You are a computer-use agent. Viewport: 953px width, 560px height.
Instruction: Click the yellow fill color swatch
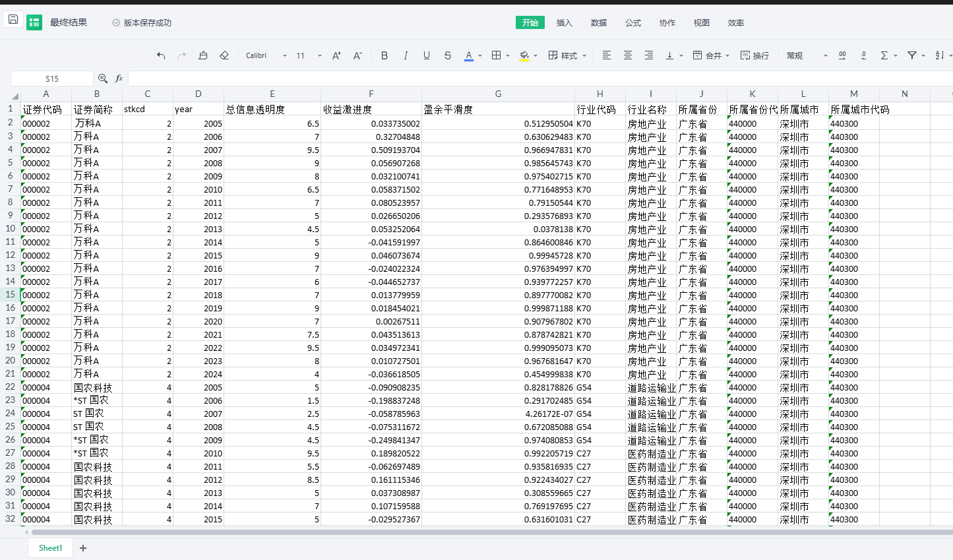[x=524, y=55]
